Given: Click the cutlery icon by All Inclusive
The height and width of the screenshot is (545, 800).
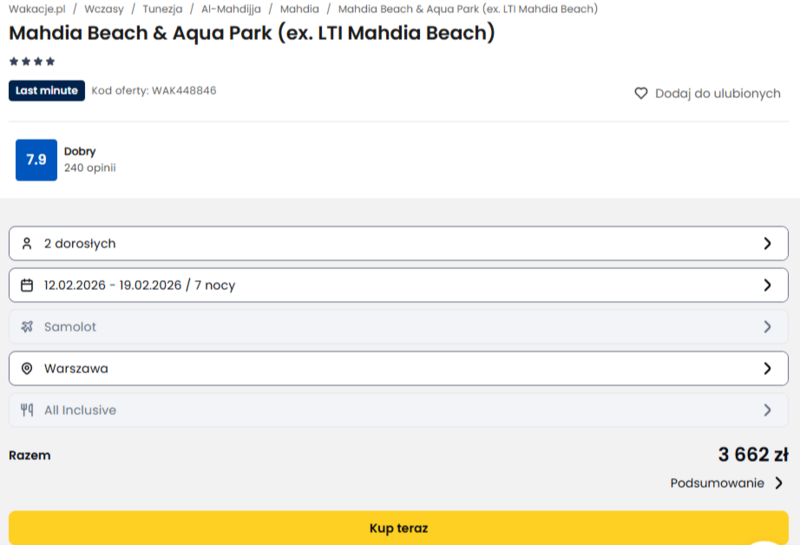Looking at the screenshot, I should pos(27,410).
